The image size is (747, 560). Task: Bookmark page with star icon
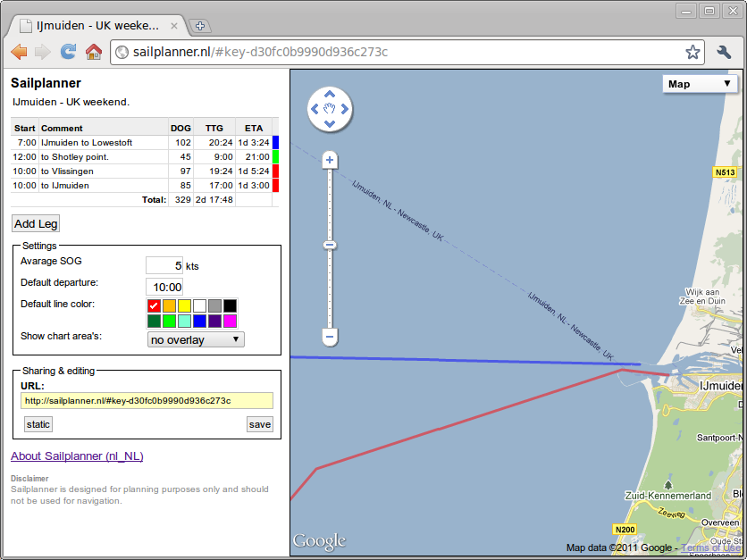[692, 52]
